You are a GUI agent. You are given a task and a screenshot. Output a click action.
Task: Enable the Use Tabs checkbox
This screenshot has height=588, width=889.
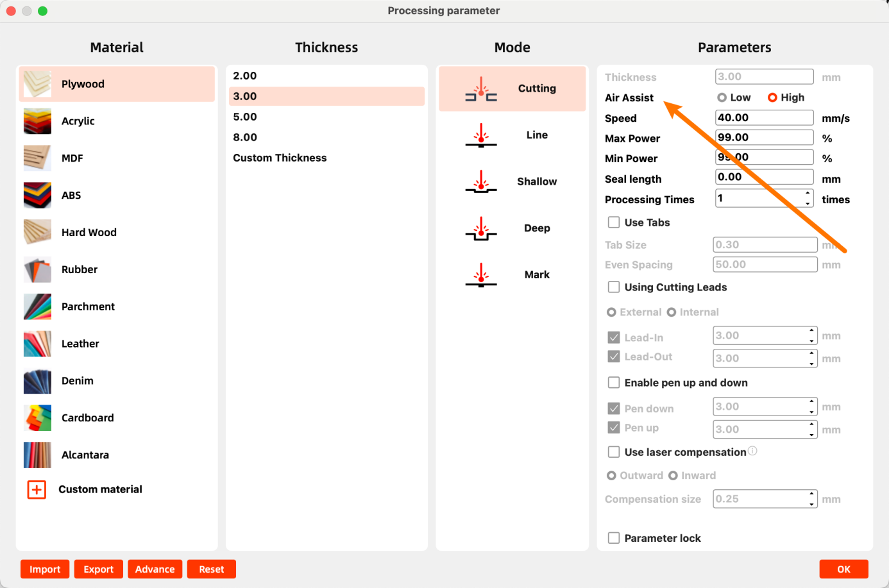point(614,223)
